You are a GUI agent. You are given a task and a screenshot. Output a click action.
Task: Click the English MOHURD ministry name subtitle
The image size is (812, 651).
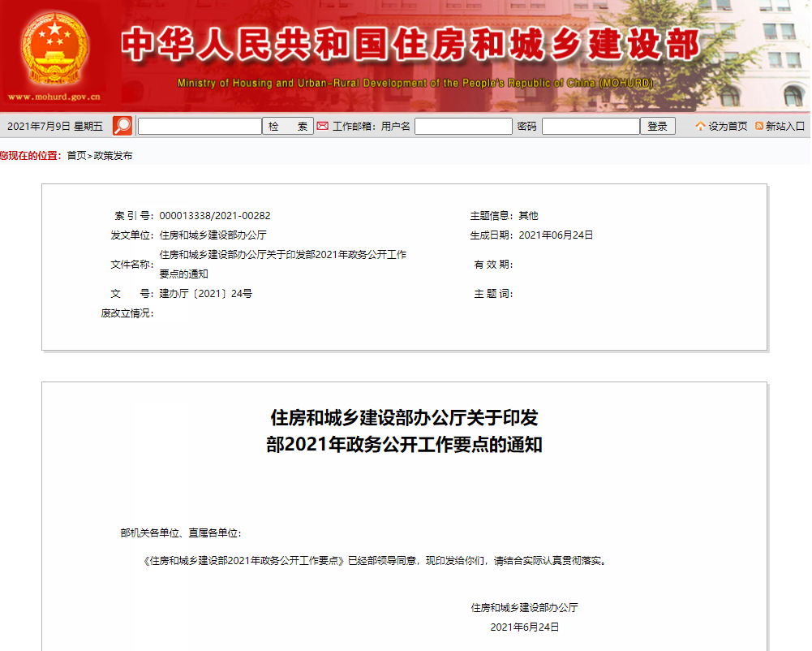pos(415,84)
